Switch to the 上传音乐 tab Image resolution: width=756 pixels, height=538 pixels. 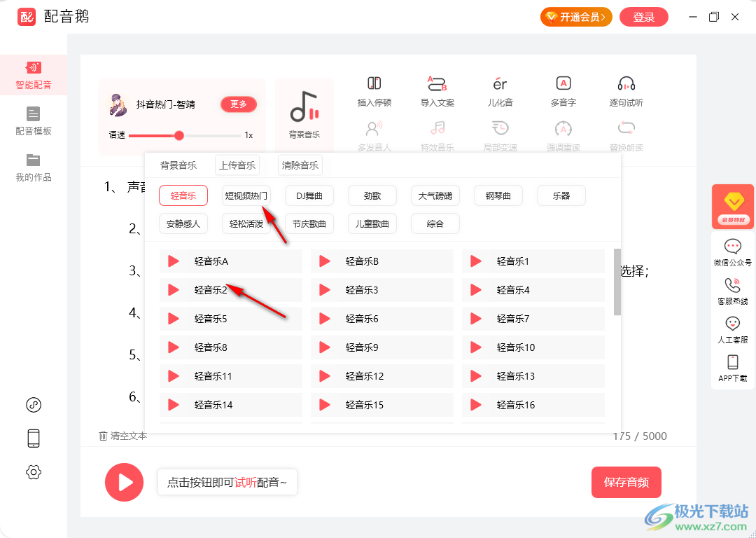point(237,165)
